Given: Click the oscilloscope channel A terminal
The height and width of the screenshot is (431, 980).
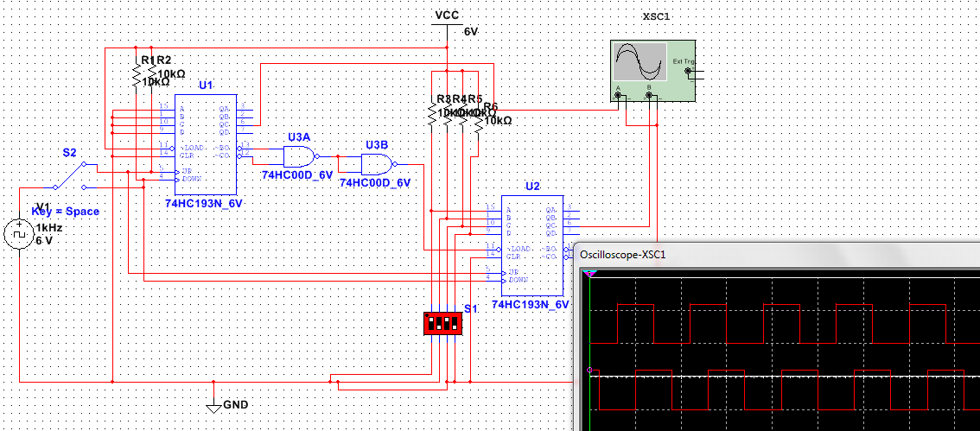Looking at the screenshot, I should (x=619, y=96).
